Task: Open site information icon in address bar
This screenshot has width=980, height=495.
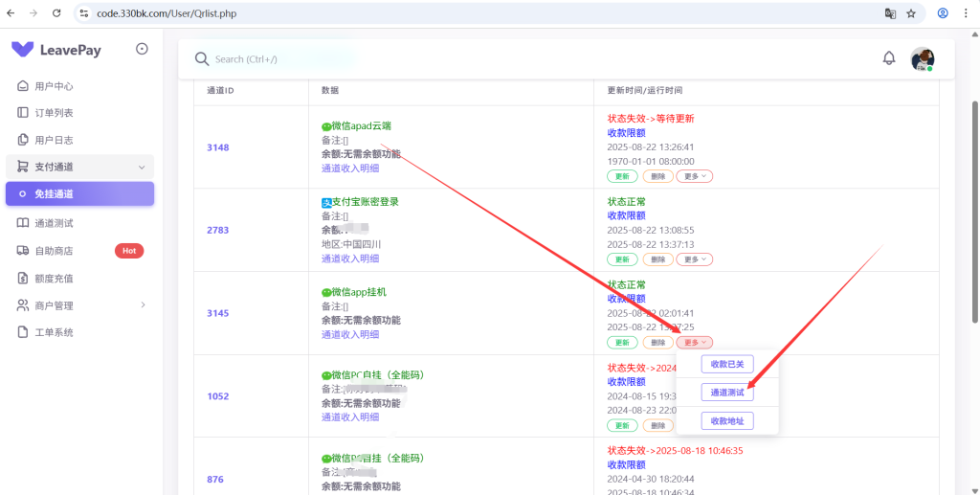Action: tap(84, 13)
